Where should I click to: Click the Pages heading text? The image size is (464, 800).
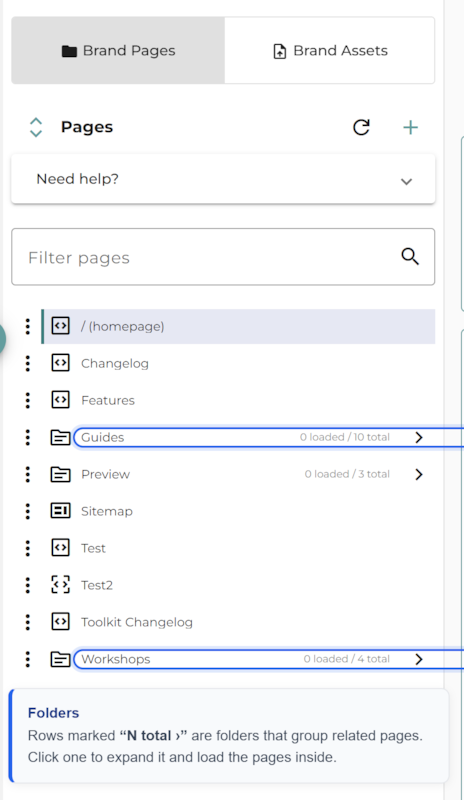(x=87, y=127)
